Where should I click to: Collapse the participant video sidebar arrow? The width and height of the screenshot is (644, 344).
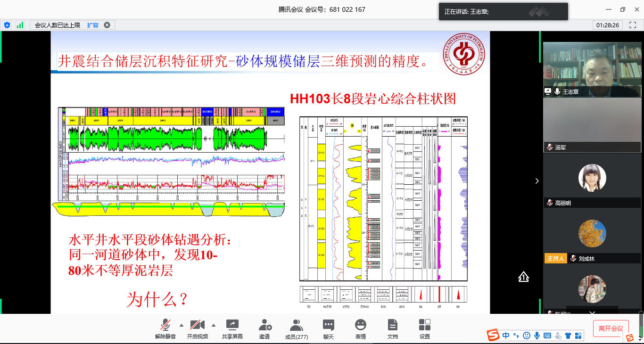pyautogui.click(x=537, y=181)
